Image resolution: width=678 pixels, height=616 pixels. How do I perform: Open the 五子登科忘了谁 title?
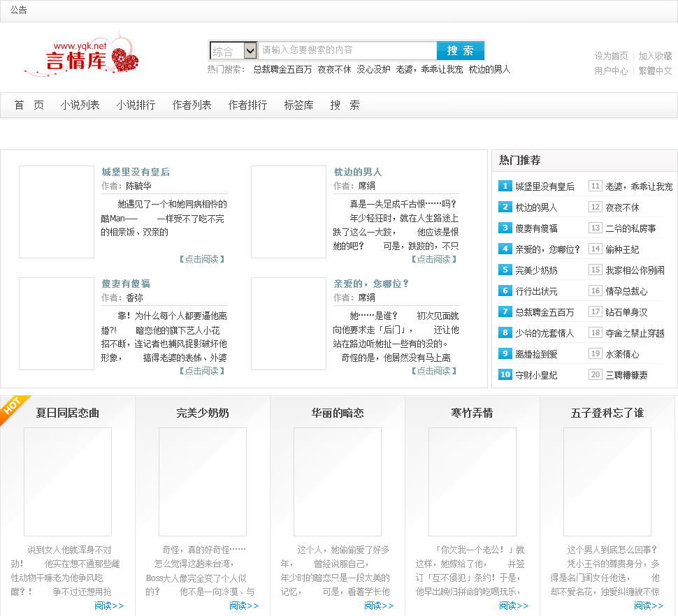607,413
